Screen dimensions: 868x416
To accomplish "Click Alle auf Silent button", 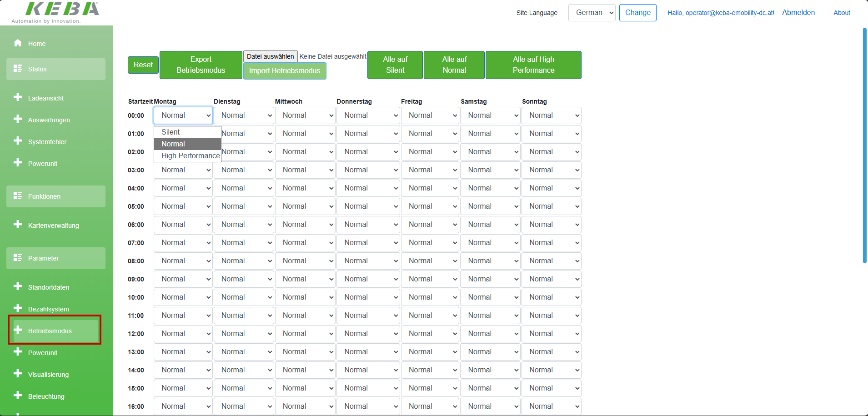I will (395, 65).
